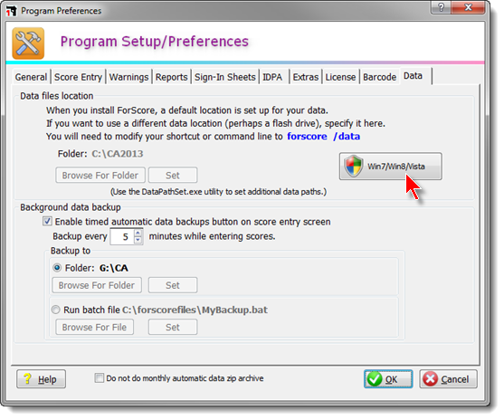The image size is (504, 420).
Task: Switch to the Score Entry tab
Action: (78, 77)
